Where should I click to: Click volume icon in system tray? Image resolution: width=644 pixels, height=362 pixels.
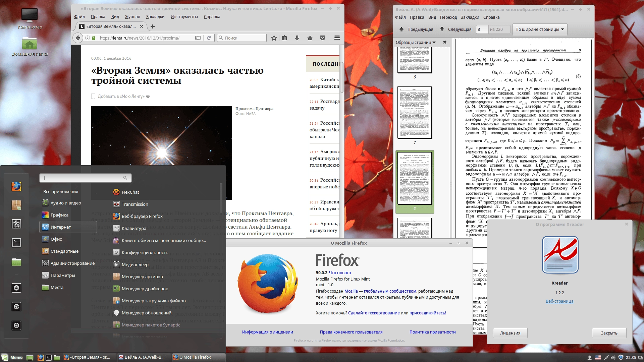coord(613,357)
